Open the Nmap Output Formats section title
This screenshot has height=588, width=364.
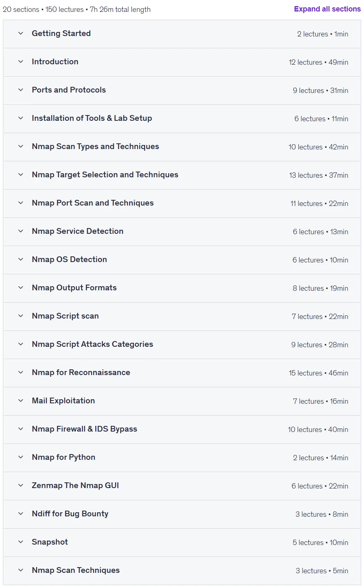point(74,288)
